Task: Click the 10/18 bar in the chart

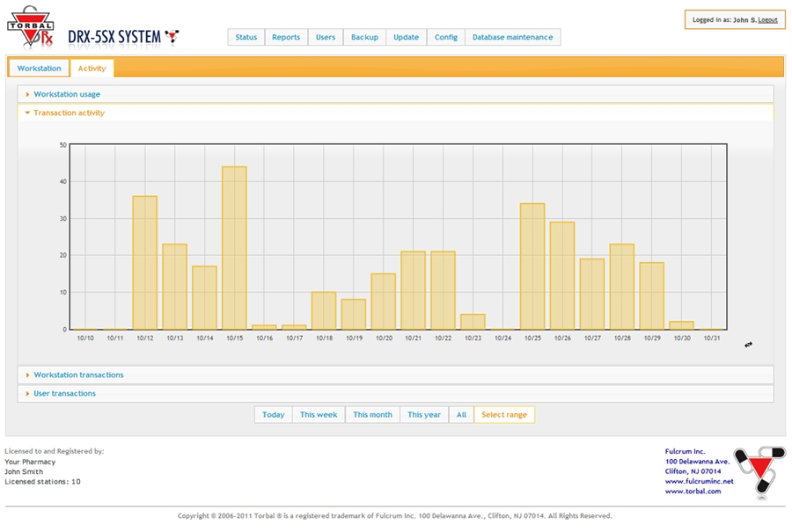Action: point(324,311)
